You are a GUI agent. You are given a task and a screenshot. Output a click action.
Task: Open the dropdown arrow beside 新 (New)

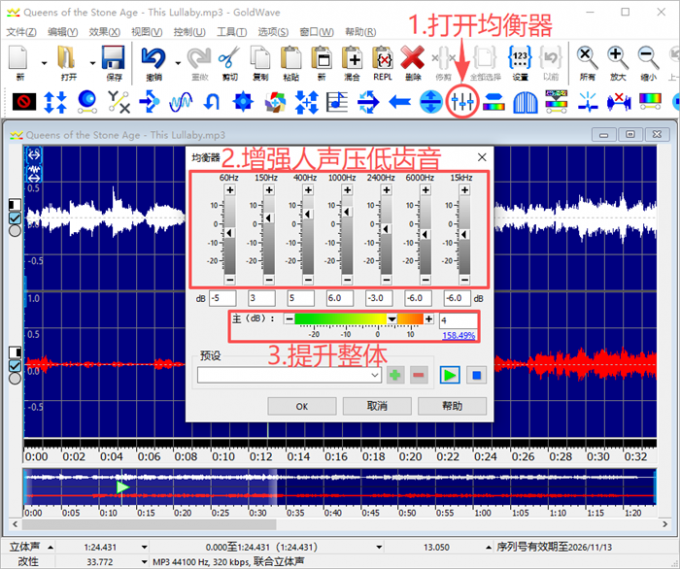[44, 63]
